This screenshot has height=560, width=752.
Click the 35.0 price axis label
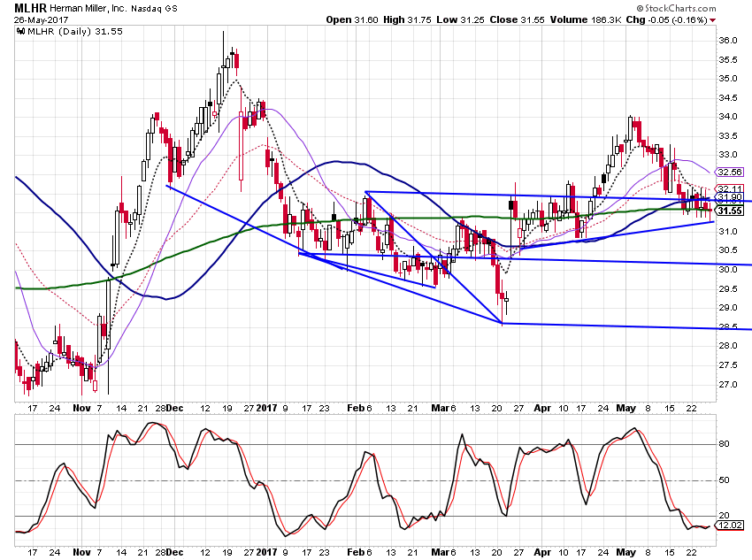(727, 79)
